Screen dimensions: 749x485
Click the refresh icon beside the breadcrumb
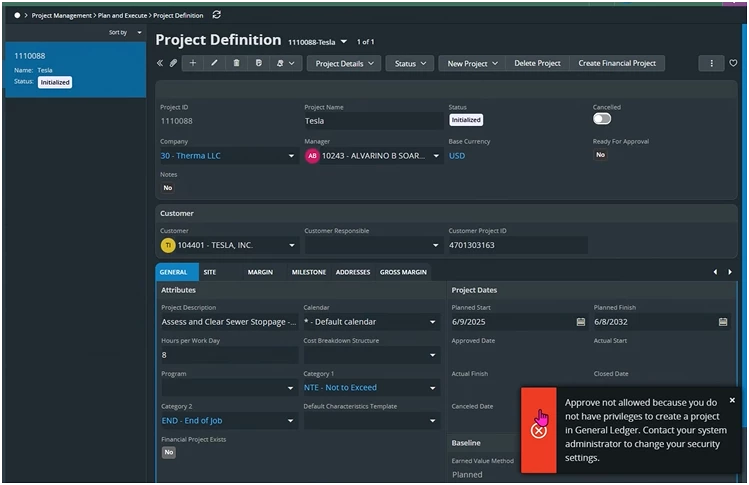pos(217,15)
